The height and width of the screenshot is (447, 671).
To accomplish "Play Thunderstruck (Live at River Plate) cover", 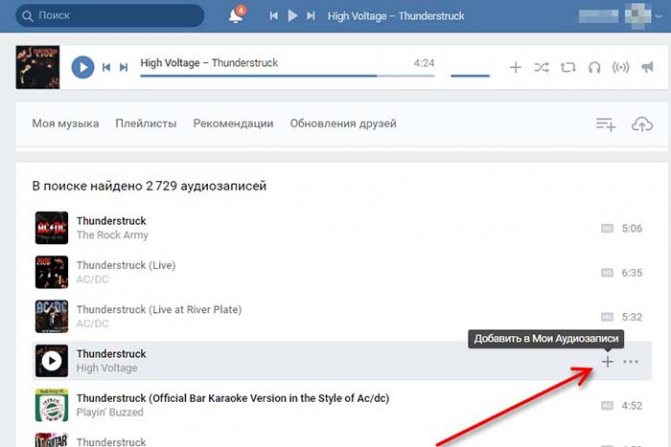I will tap(51, 317).
